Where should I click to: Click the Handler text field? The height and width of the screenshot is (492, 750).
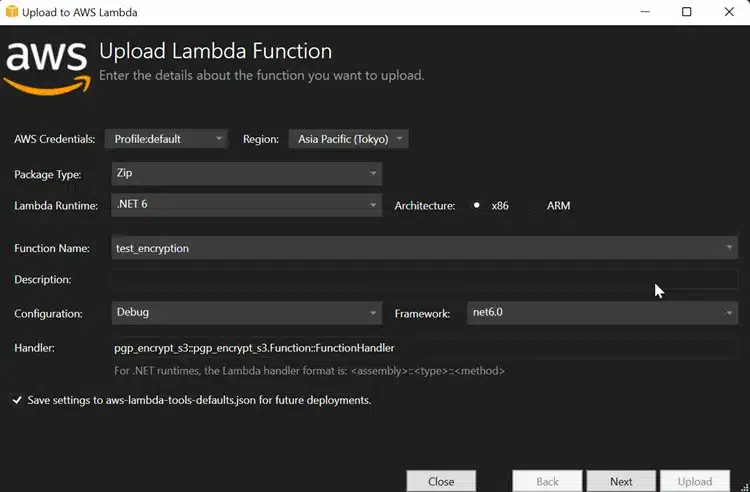point(424,348)
